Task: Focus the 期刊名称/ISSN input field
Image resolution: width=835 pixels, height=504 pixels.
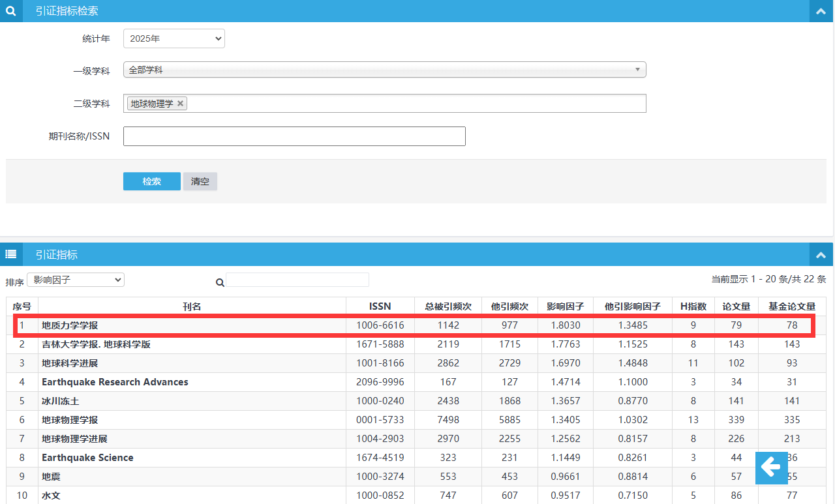Action: [294, 136]
